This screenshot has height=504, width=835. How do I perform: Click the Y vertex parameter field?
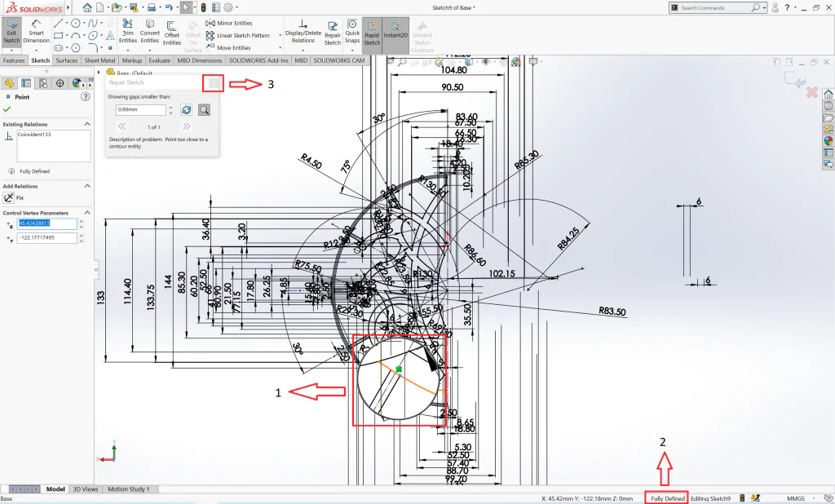[47, 237]
